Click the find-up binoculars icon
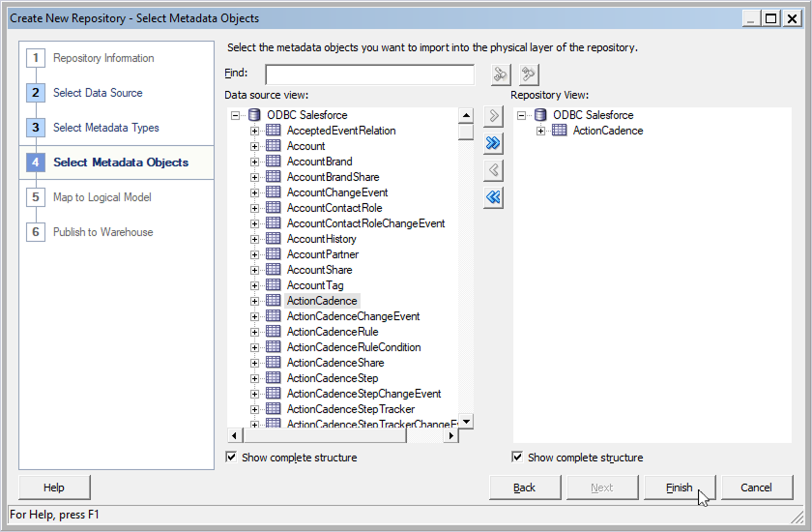 click(x=528, y=74)
